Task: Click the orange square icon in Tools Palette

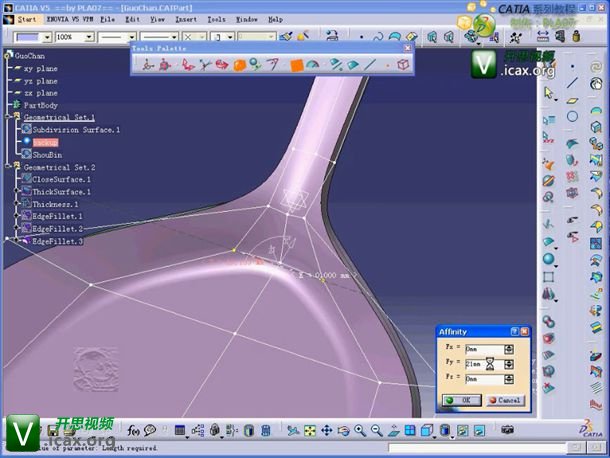Action: pos(296,65)
